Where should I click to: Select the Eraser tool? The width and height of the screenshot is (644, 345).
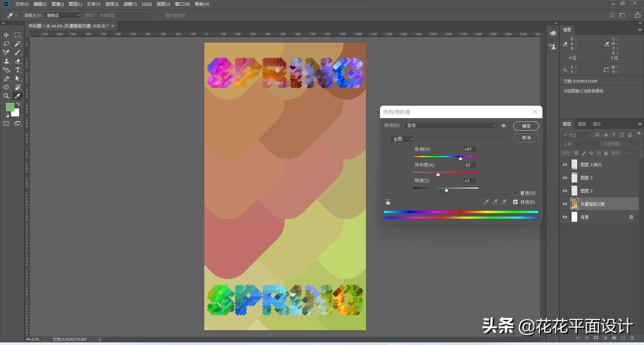[17, 61]
